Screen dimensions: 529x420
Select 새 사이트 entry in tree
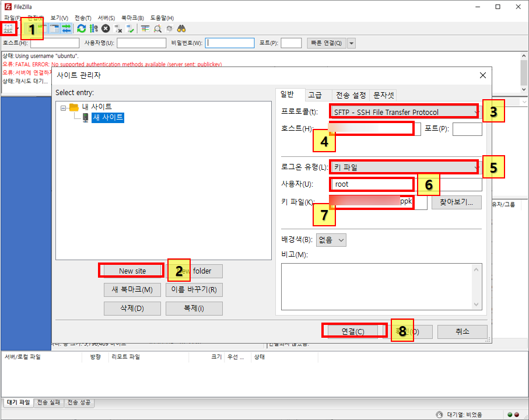click(108, 117)
